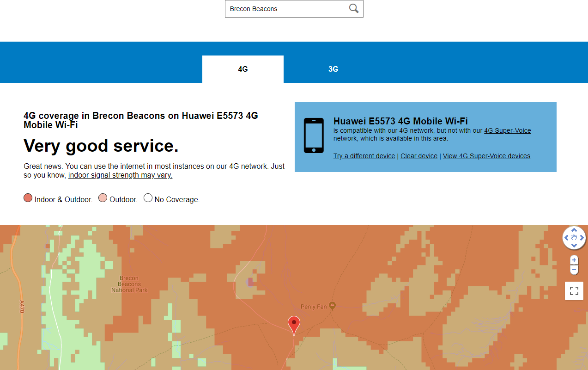The image size is (588, 370).
Task: Open the 4G Super-Voice link
Action: coord(508,130)
